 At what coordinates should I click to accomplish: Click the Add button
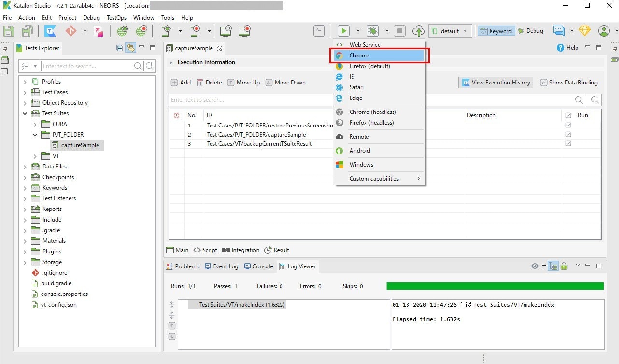tap(181, 83)
